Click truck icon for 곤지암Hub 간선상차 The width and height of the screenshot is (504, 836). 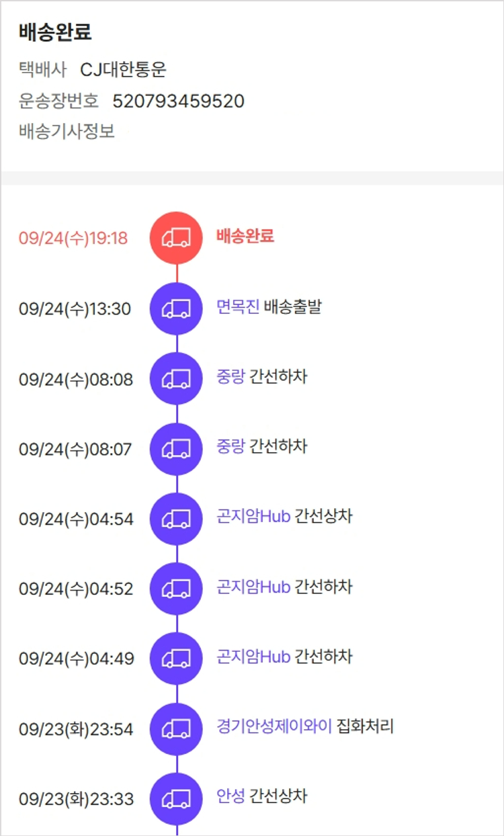coord(176,518)
